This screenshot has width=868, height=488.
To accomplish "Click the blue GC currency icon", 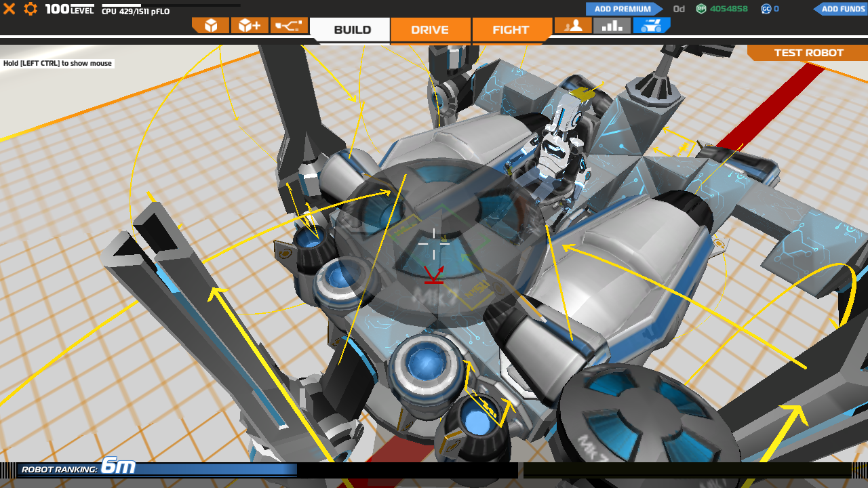I will (x=766, y=9).
